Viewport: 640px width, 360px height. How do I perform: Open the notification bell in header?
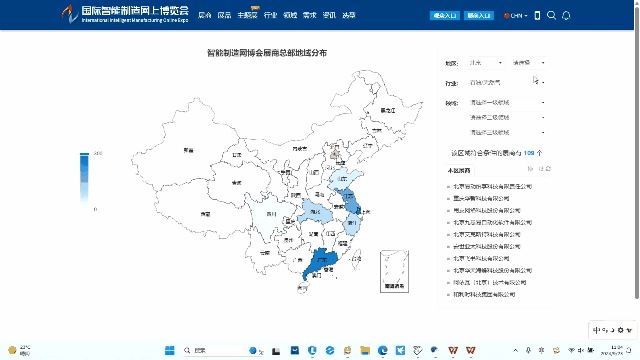pos(566,16)
